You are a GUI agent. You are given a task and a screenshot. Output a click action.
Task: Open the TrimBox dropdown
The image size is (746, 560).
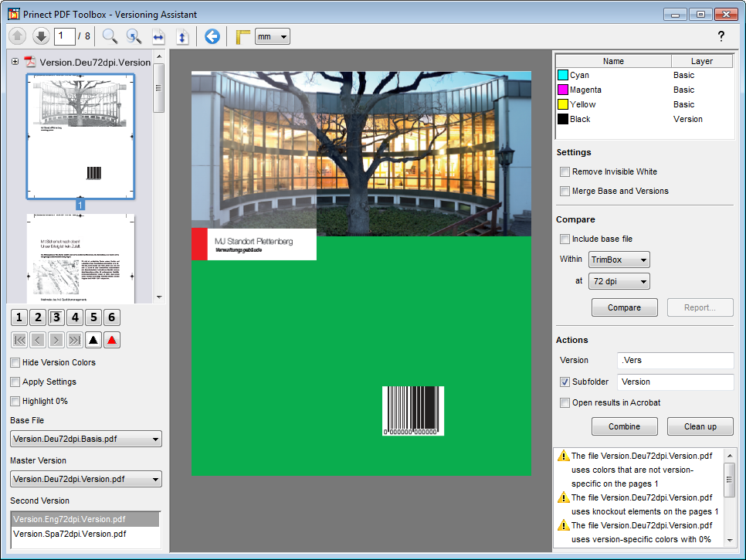click(619, 260)
